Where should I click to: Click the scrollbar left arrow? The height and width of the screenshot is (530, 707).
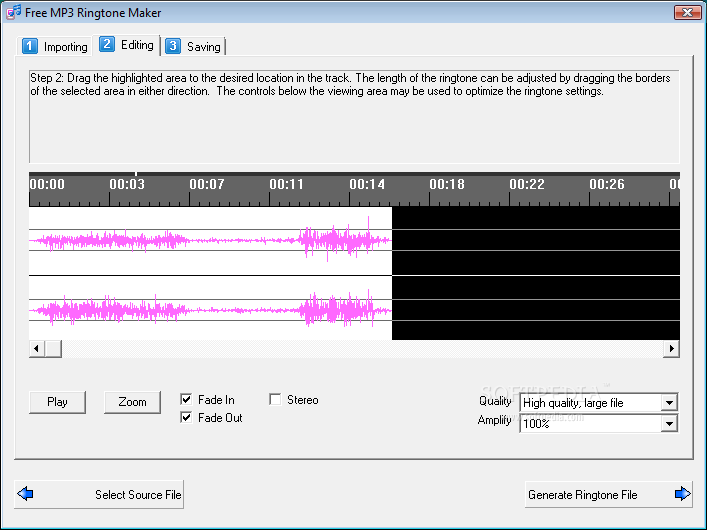pyautogui.click(x=37, y=348)
